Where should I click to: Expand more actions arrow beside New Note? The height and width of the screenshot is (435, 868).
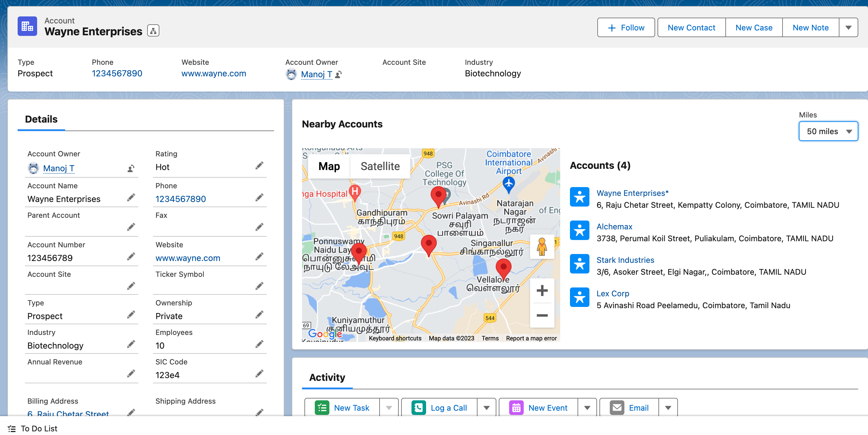click(848, 28)
